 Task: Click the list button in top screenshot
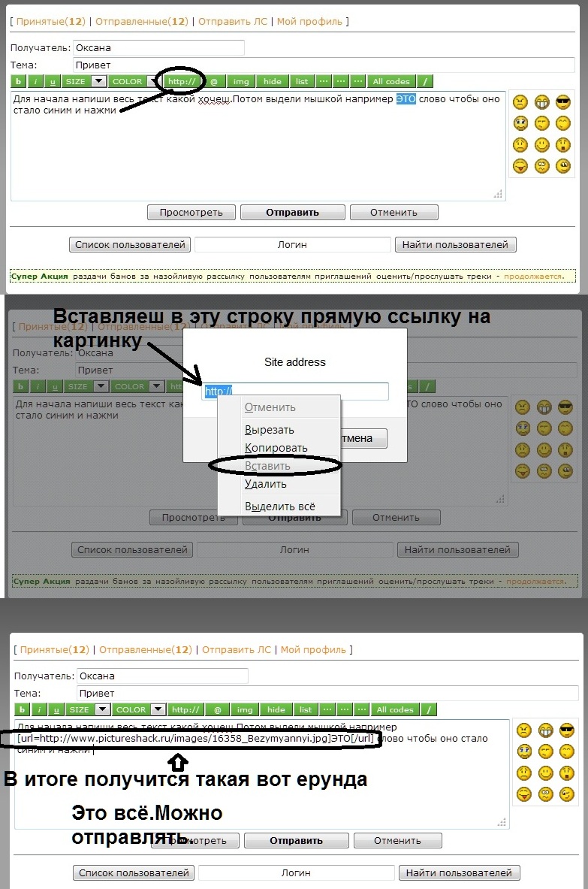[302, 82]
